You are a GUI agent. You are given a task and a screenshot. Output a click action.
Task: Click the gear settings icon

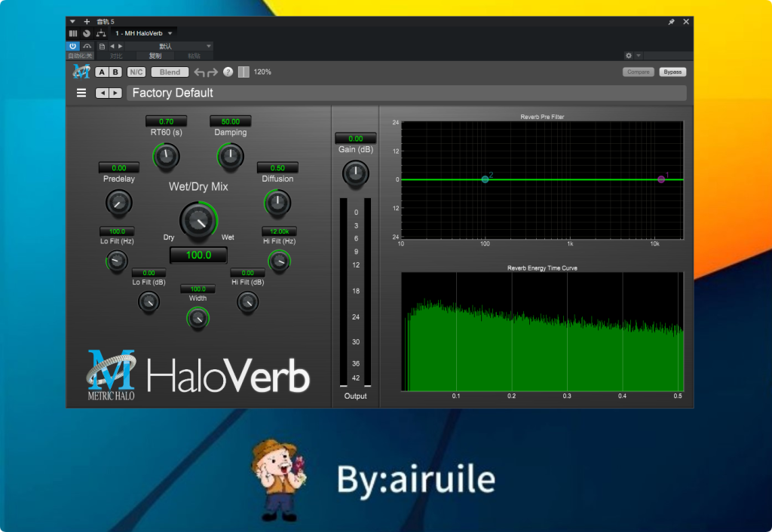coord(629,56)
